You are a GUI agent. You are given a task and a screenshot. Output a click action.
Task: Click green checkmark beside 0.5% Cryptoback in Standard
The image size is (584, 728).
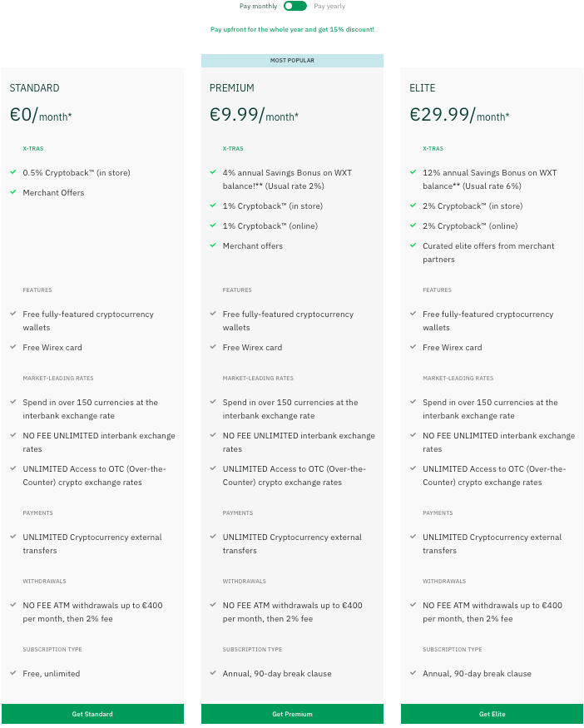13,171
